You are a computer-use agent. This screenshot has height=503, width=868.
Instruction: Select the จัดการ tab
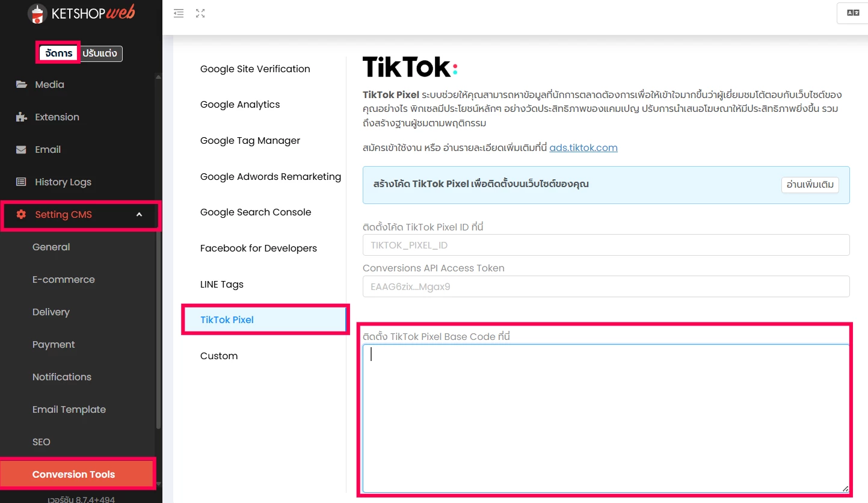[59, 54]
